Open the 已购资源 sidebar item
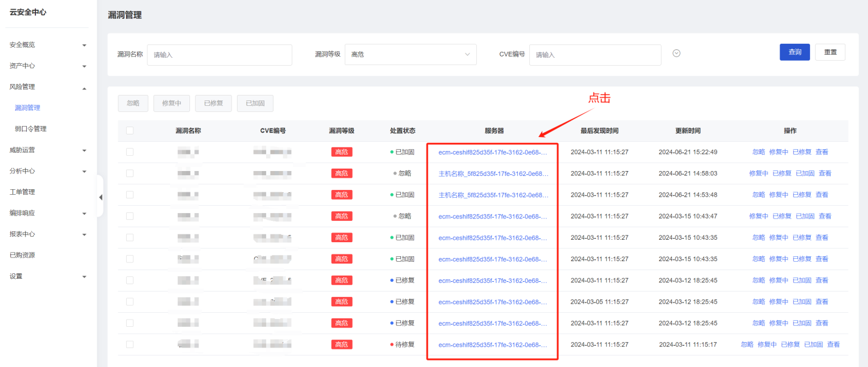The height and width of the screenshot is (367, 868). pyautogui.click(x=22, y=255)
